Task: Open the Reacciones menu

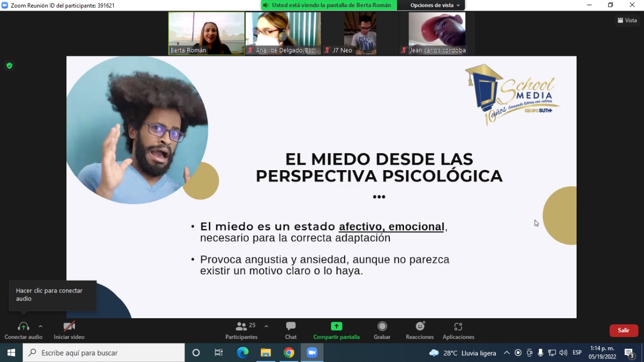Action: [420, 331]
